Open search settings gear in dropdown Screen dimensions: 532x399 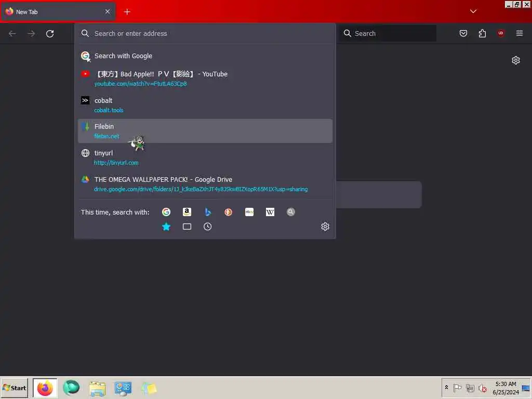coord(325,227)
